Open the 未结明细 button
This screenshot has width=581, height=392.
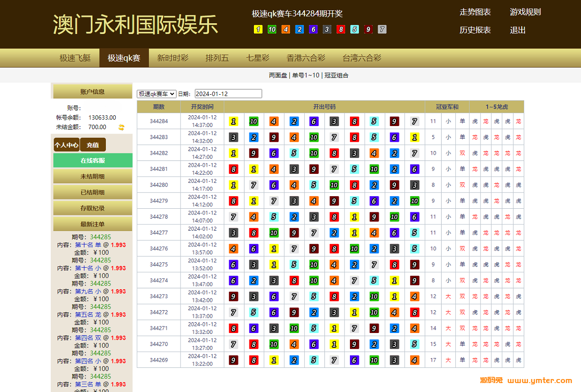[93, 177]
